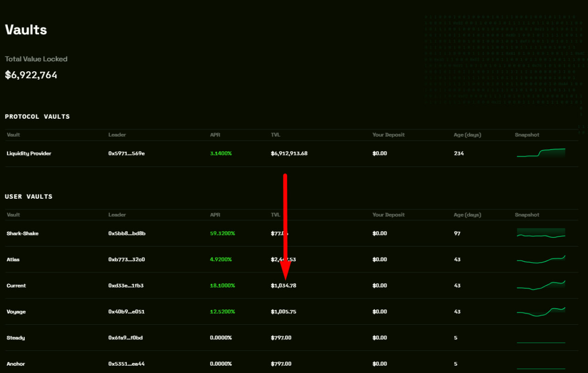The height and width of the screenshot is (373, 588).
Task: Click Age (days) header in User Vaults
Action: (x=467, y=215)
